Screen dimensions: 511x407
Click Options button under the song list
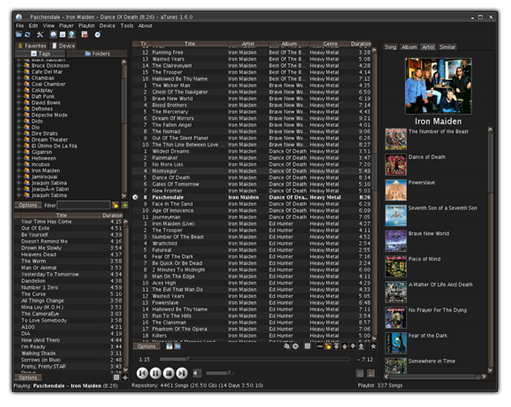click(x=28, y=378)
